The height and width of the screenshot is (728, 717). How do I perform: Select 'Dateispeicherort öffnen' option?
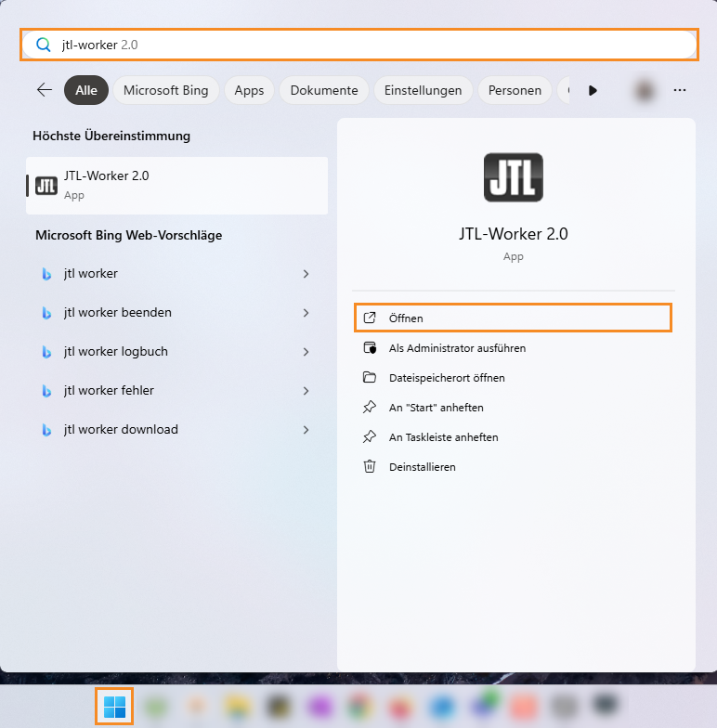click(447, 378)
